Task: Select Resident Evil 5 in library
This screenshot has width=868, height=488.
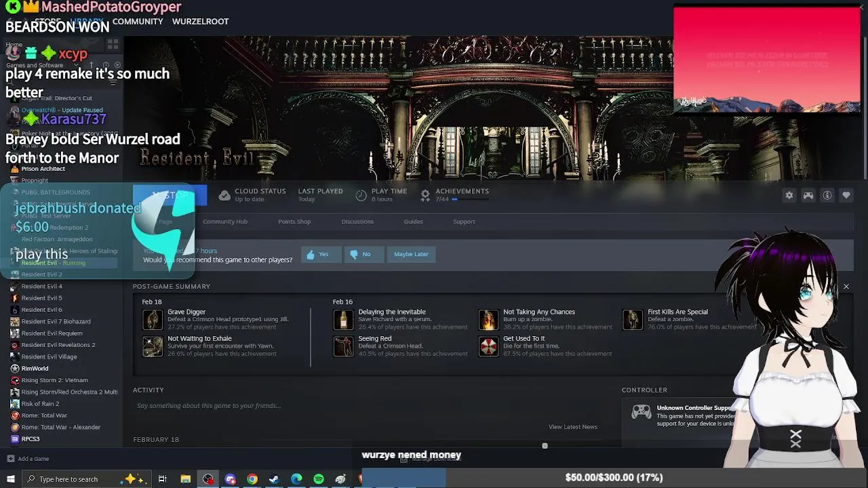Action: point(41,298)
